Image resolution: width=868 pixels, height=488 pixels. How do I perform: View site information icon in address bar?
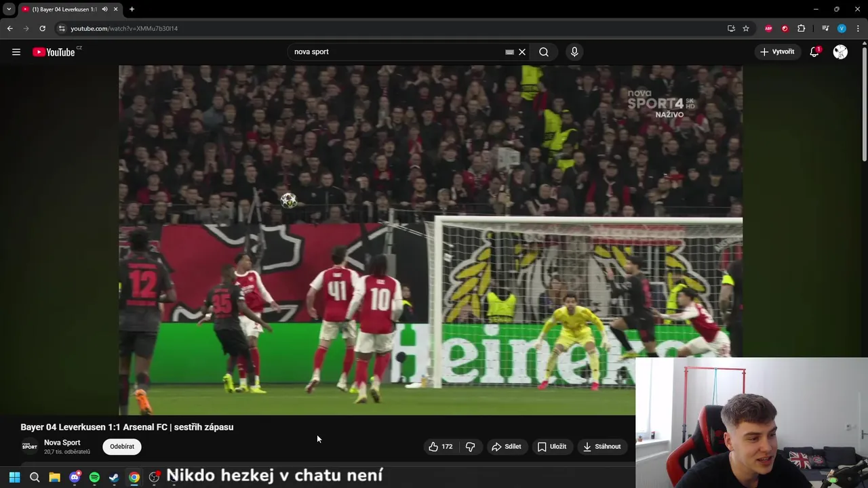61,28
